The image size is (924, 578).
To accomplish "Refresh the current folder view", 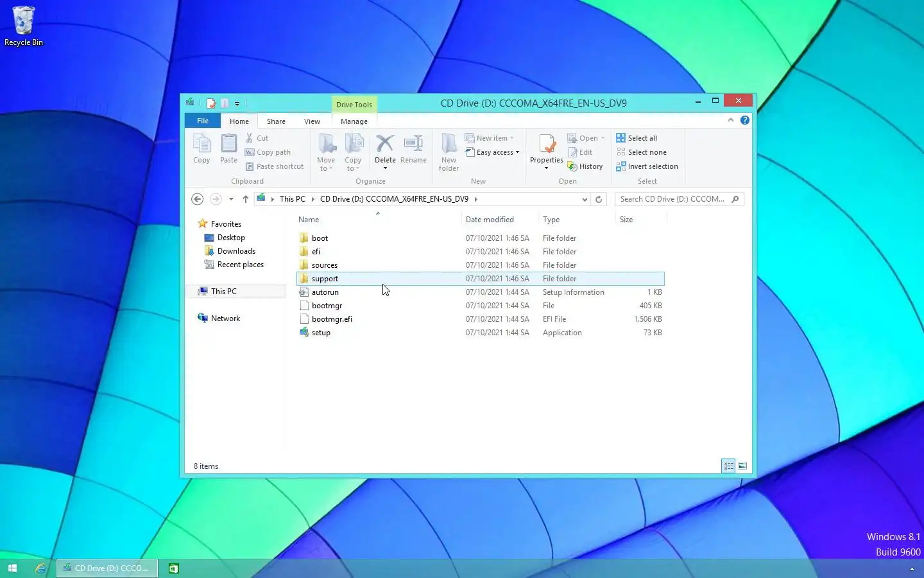I will 599,199.
